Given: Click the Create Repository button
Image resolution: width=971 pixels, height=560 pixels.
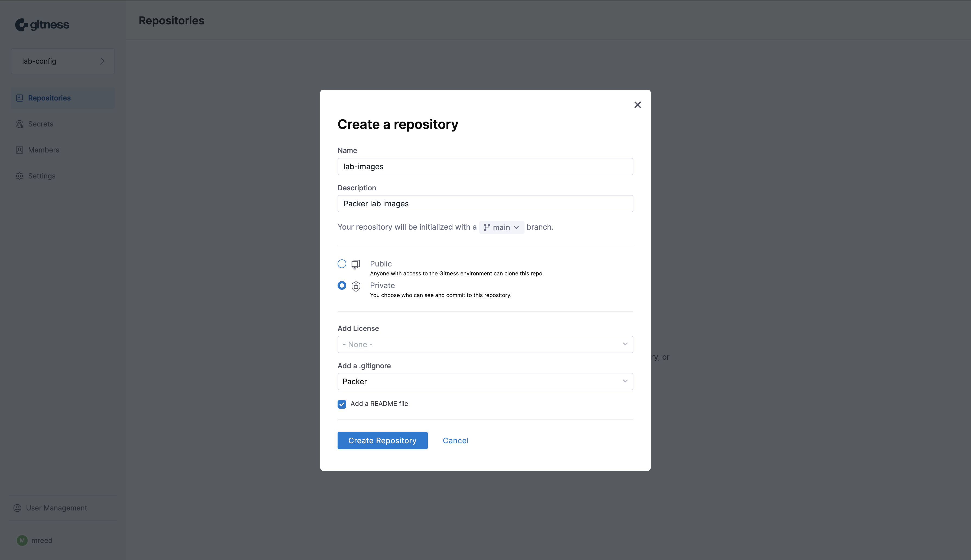Looking at the screenshot, I should pos(382,440).
